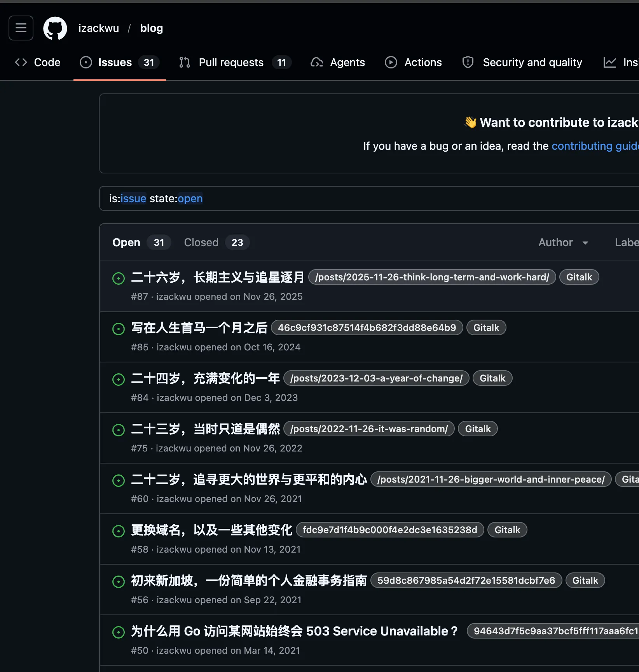This screenshot has height=672, width=639.
Task: Open issue 二十三岁，当时只道是偶然
Action: point(206,429)
